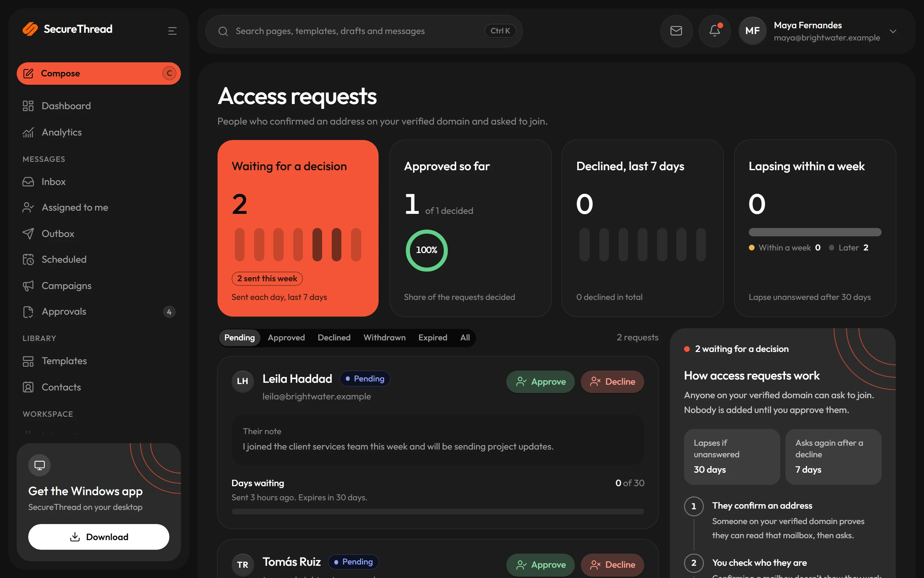The image size is (924, 578).
Task: Click the 100% approved progress ring
Action: click(426, 250)
